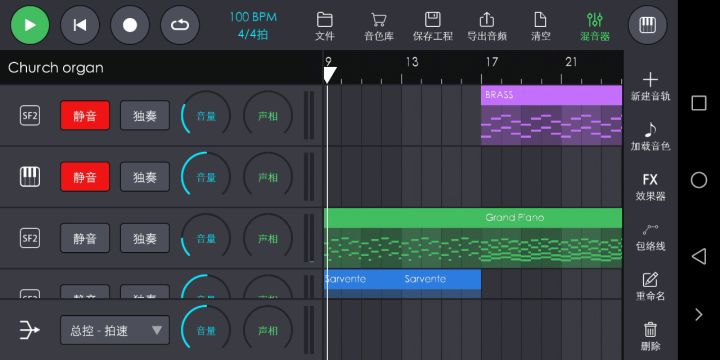The image size is (720, 360).
Task: Jump to bar 21 on ruler
Action: (571, 62)
